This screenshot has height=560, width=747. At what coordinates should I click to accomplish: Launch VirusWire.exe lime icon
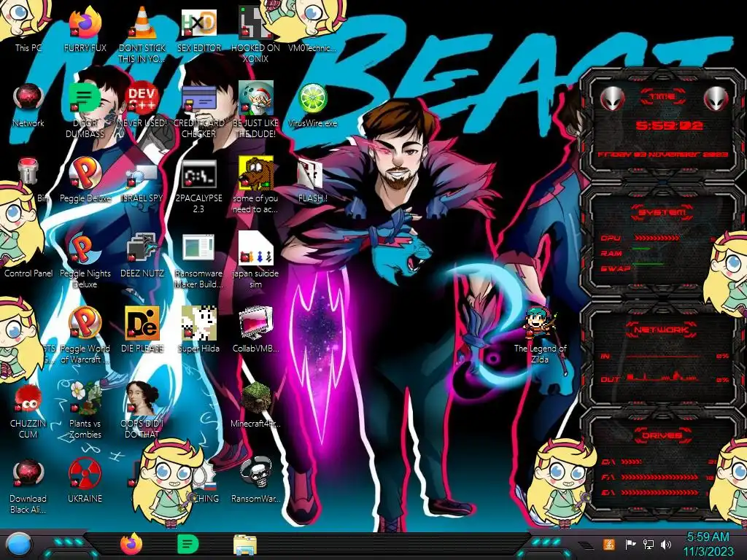coord(312,105)
